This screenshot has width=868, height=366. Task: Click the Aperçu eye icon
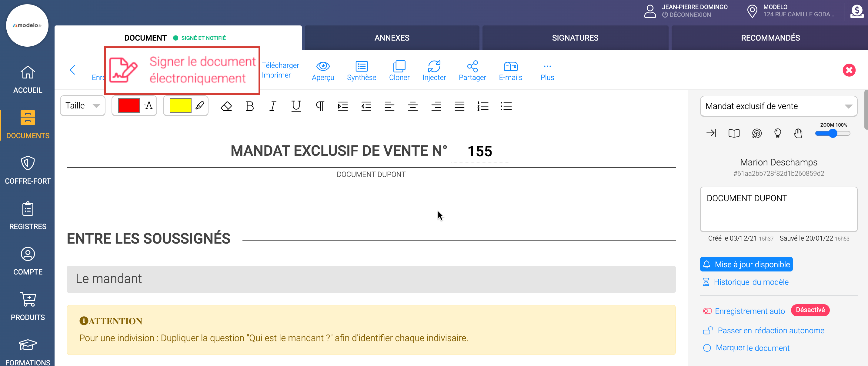click(323, 66)
